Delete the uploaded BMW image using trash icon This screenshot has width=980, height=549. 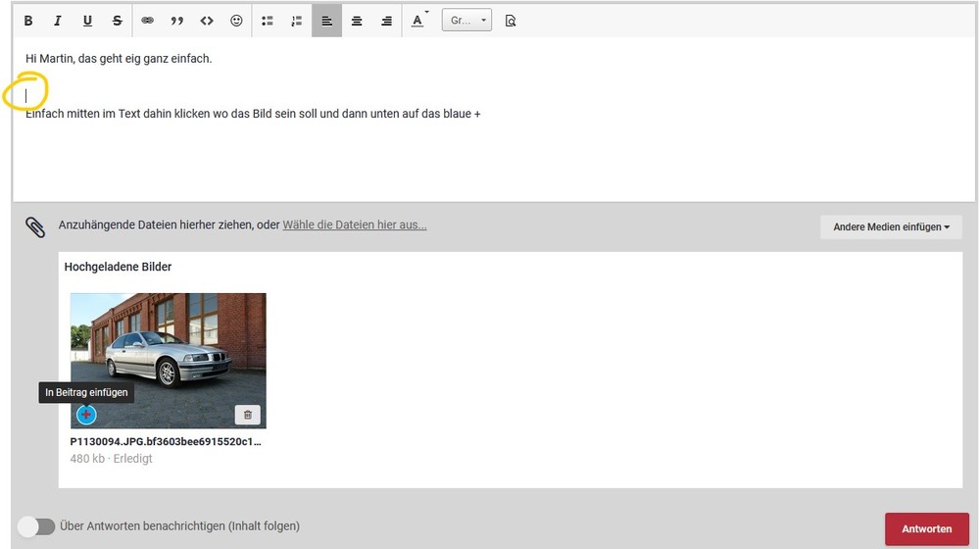[x=247, y=415]
